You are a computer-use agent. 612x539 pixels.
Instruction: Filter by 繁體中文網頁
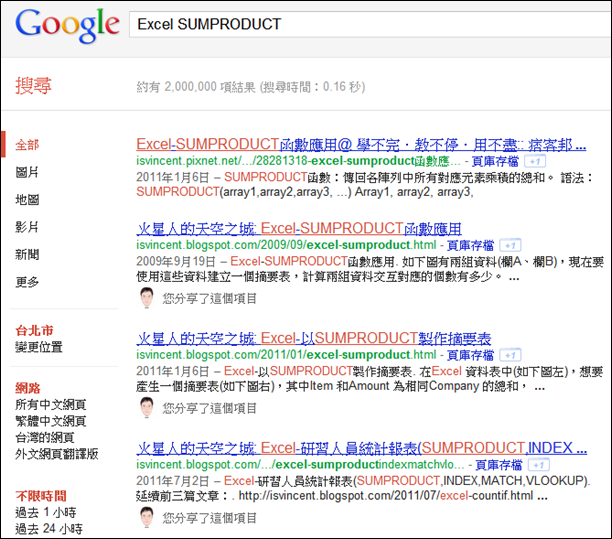click(51, 421)
